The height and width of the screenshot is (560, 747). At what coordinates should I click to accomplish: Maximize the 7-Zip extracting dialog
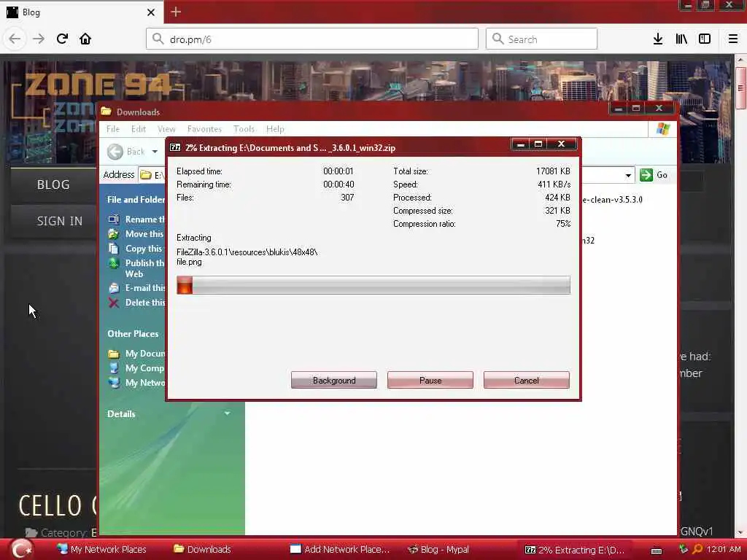[538, 144]
